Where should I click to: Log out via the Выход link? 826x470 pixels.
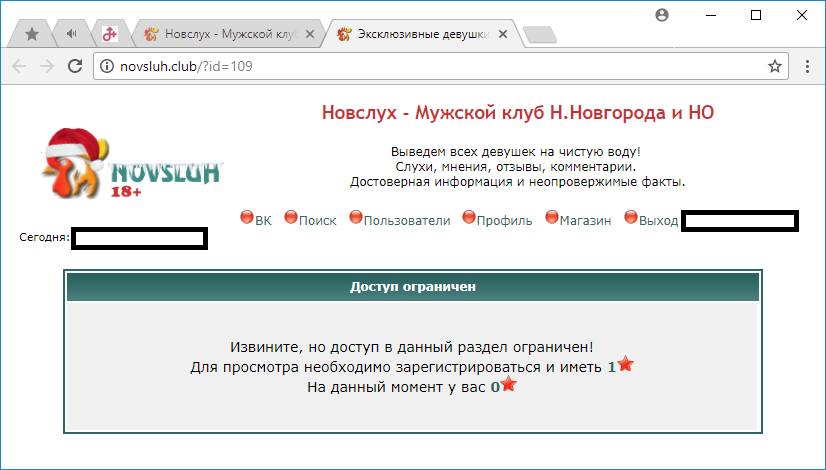click(x=658, y=221)
